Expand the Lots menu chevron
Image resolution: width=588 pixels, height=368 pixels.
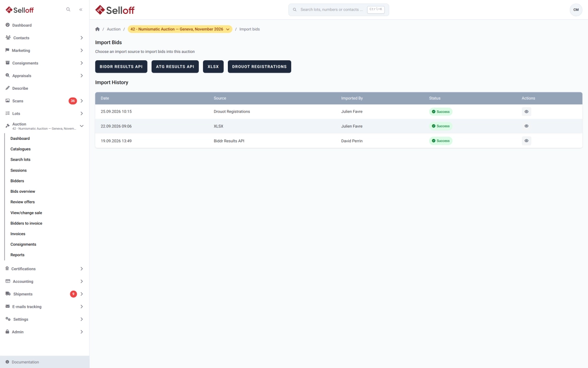pyautogui.click(x=82, y=113)
